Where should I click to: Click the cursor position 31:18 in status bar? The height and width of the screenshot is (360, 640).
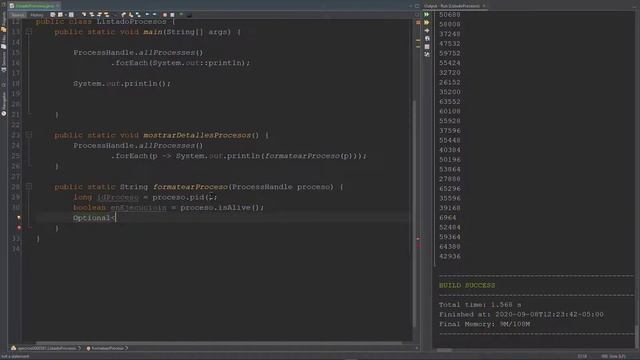[x=582, y=356]
